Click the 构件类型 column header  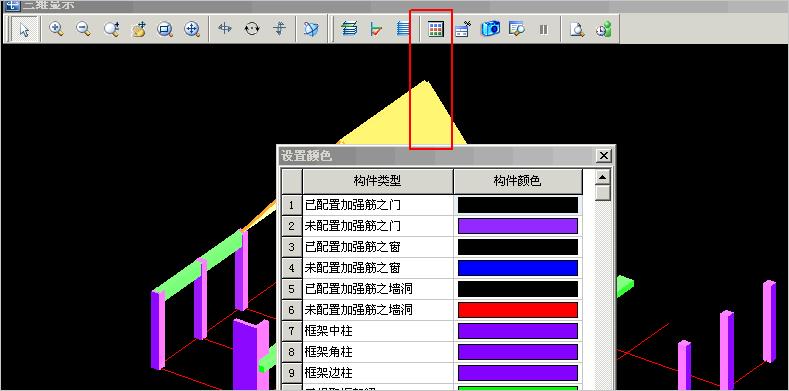click(378, 182)
